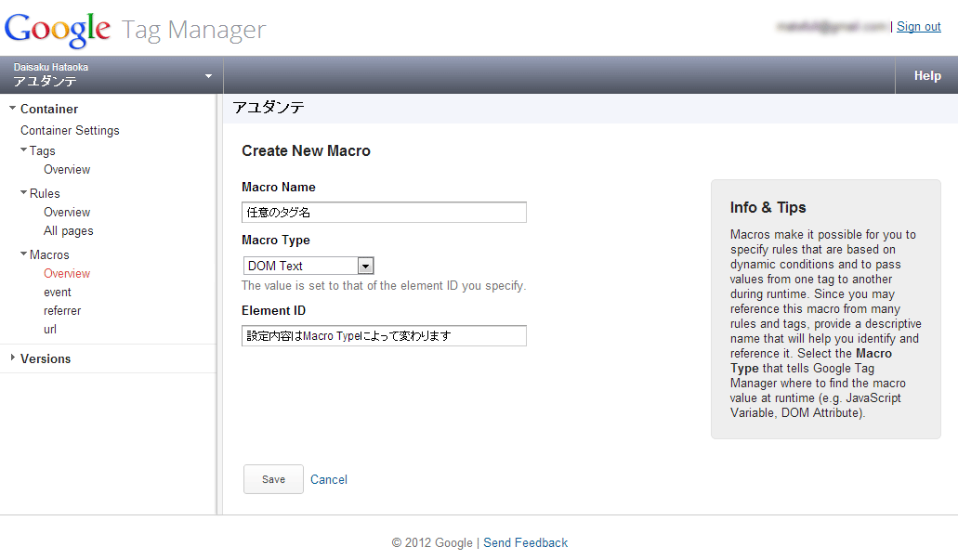
Task: Open the Macros Overview link
Action: [x=67, y=274]
